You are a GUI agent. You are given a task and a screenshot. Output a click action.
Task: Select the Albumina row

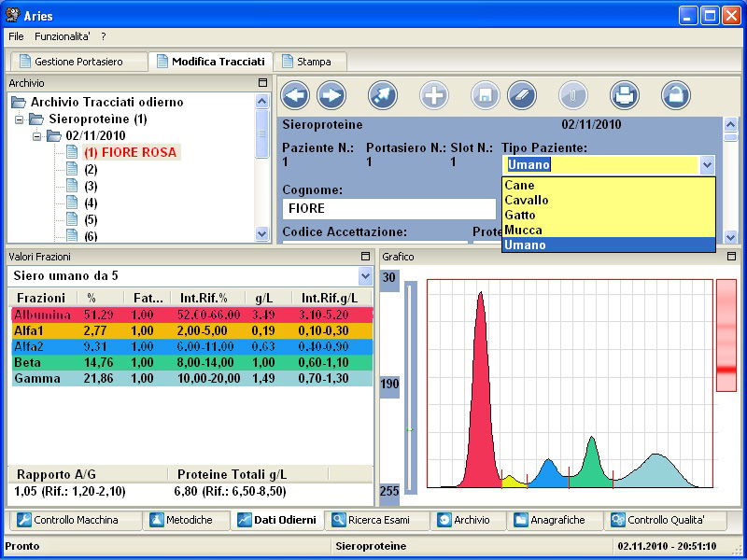click(192, 315)
